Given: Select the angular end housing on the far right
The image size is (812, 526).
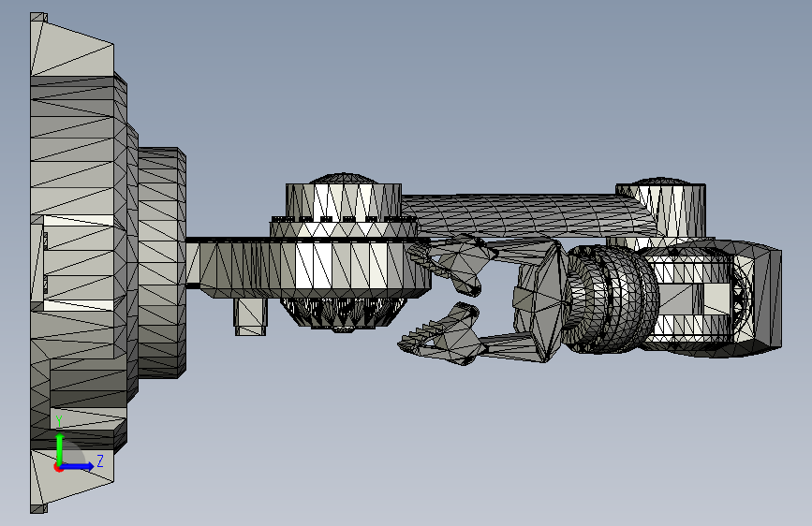Looking at the screenshot, I should pos(757,298).
